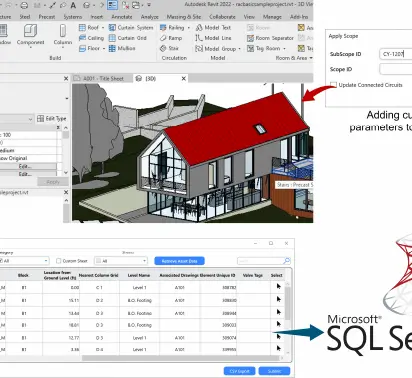Click the Retrieve Asset Data button

[x=179, y=261]
